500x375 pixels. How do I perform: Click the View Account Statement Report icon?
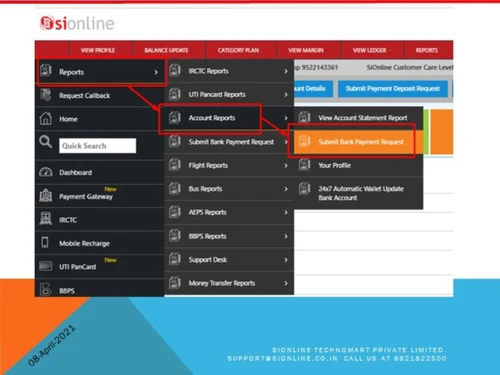pos(304,117)
